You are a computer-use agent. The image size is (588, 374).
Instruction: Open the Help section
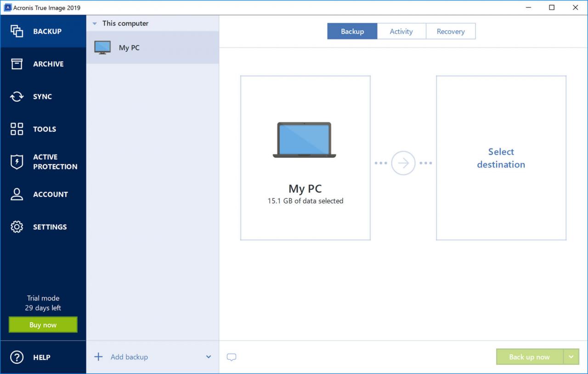17,357
